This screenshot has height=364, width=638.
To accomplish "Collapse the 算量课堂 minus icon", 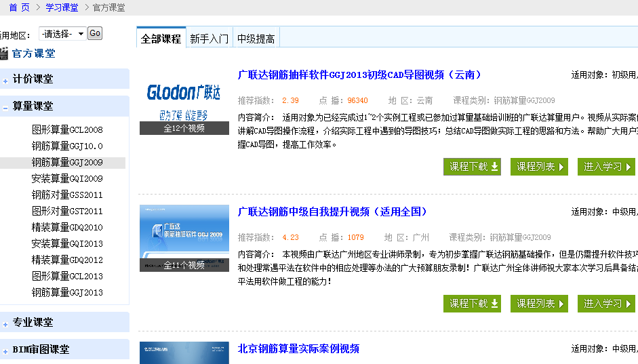I will 5,108.
